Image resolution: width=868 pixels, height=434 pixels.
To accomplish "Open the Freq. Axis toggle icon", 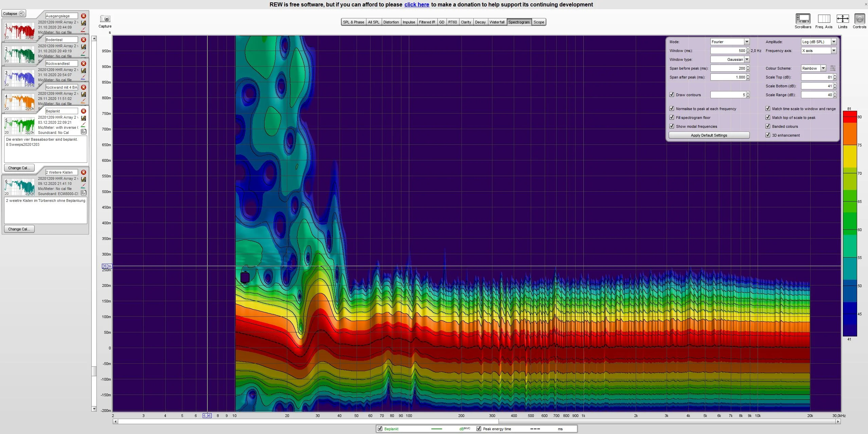I will [x=824, y=19].
